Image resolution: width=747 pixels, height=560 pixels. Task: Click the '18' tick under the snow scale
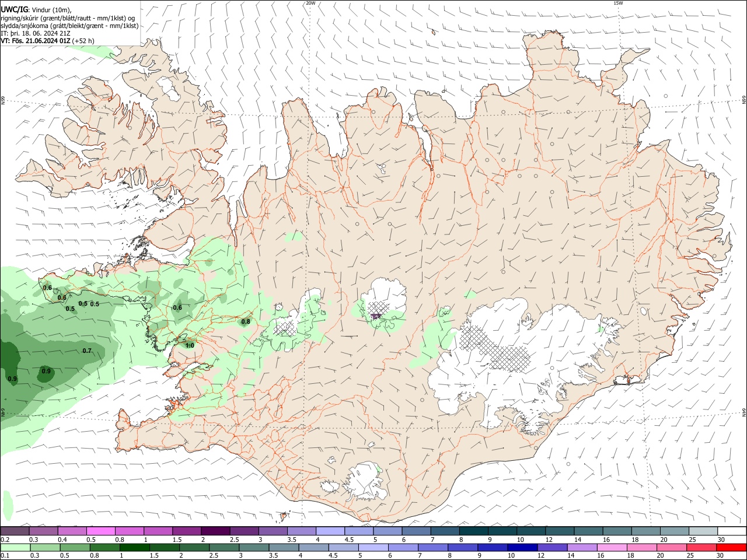(x=634, y=540)
